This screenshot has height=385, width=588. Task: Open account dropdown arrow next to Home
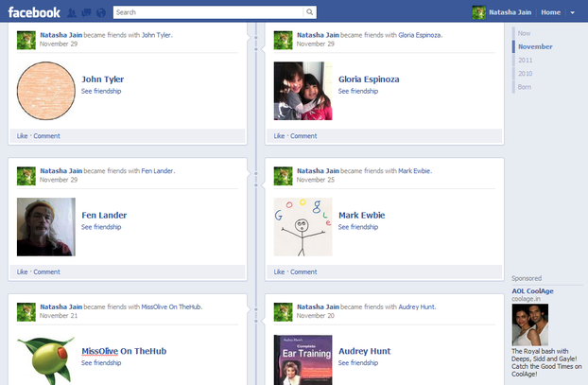572,12
